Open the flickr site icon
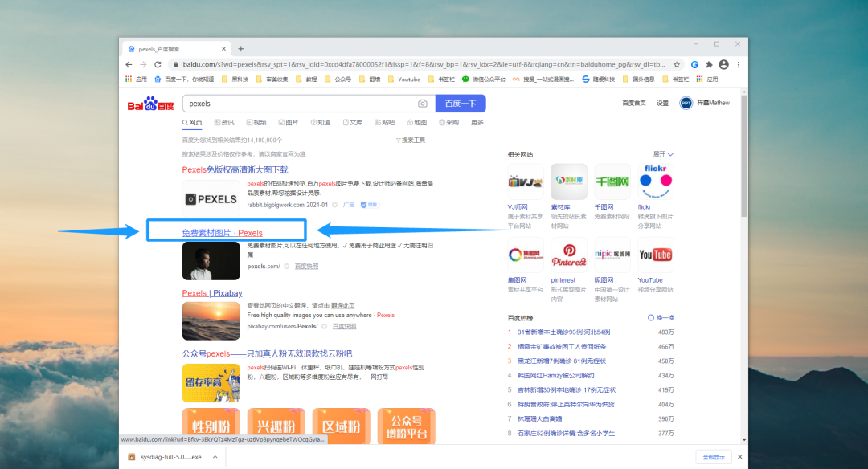Image resolution: width=868 pixels, height=469 pixels. [x=656, y=181]
